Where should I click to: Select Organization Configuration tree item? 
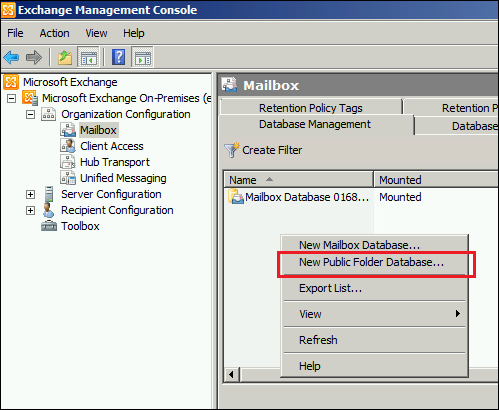click(x=126, y=114)
